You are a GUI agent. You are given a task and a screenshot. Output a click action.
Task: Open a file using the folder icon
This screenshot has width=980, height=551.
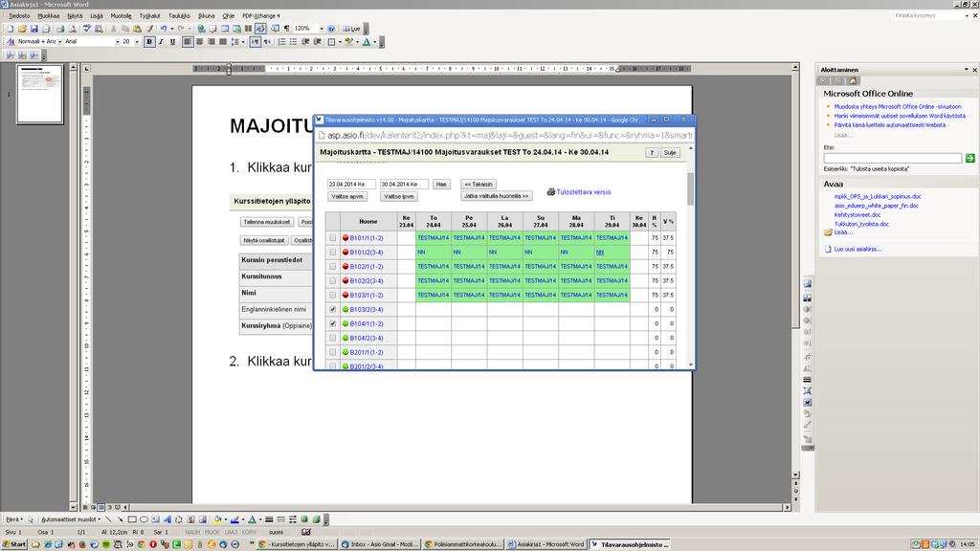[23, 29]
